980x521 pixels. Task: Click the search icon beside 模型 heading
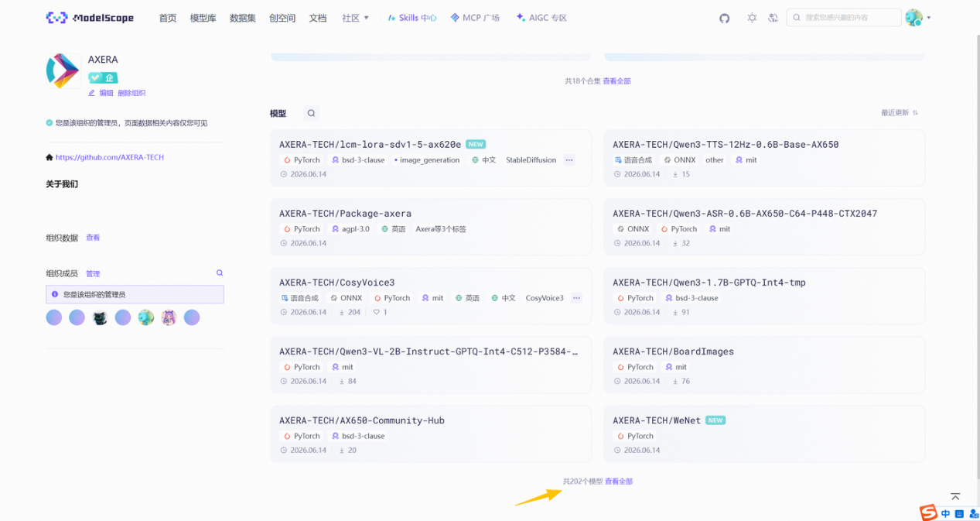tap(311, 113)
